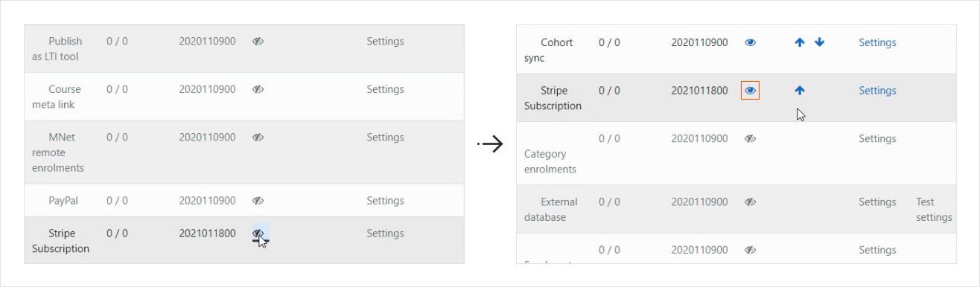Disable the highlighted Stripe Subscription eye
The height and width of the screenshot is (287, 980).
pos(751,91)
